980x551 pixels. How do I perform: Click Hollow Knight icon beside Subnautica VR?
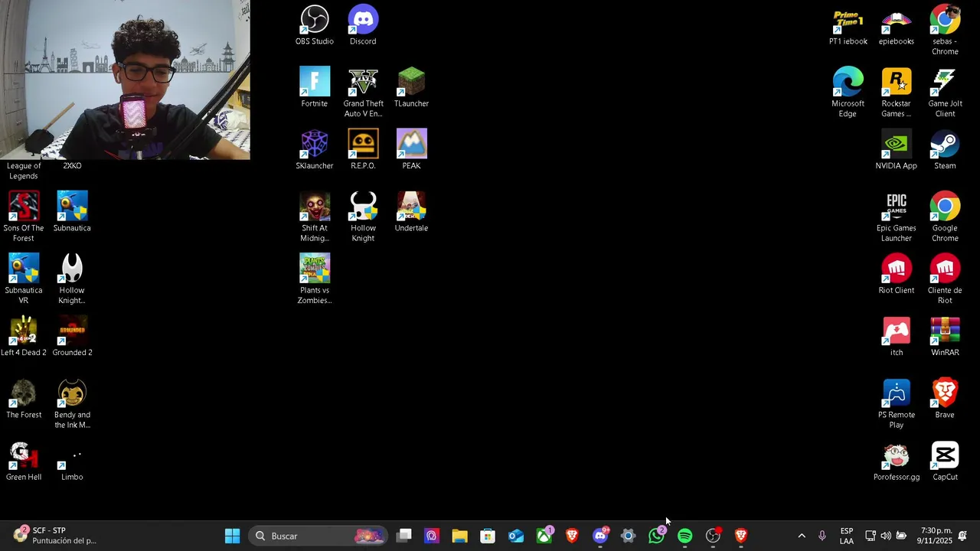pyautogui.click(x=72, y=279)
